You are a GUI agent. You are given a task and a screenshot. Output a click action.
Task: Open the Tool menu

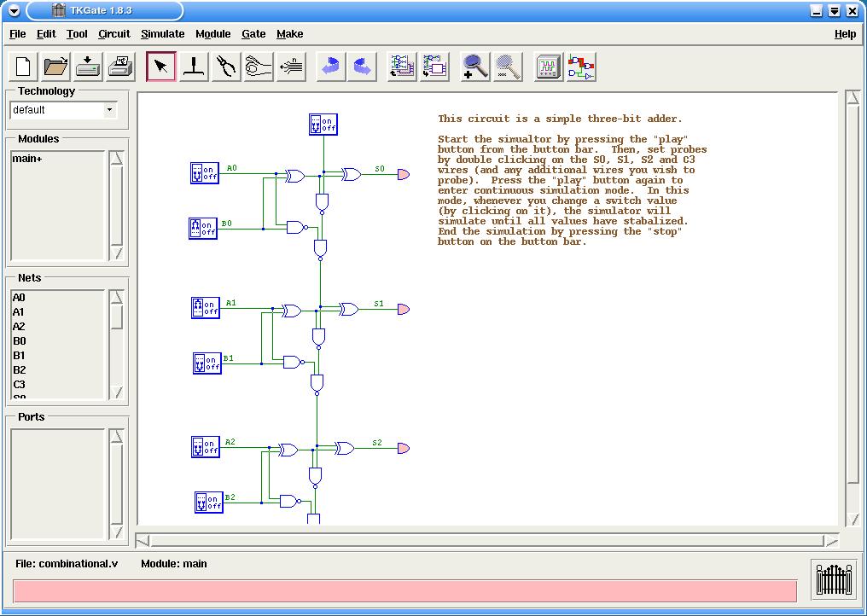[x=77, y=34]
